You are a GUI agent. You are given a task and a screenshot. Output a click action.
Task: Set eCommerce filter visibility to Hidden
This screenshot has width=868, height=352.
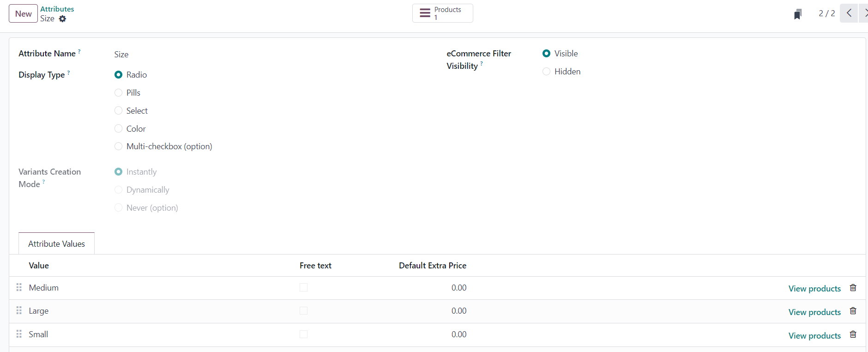[547, 72]
